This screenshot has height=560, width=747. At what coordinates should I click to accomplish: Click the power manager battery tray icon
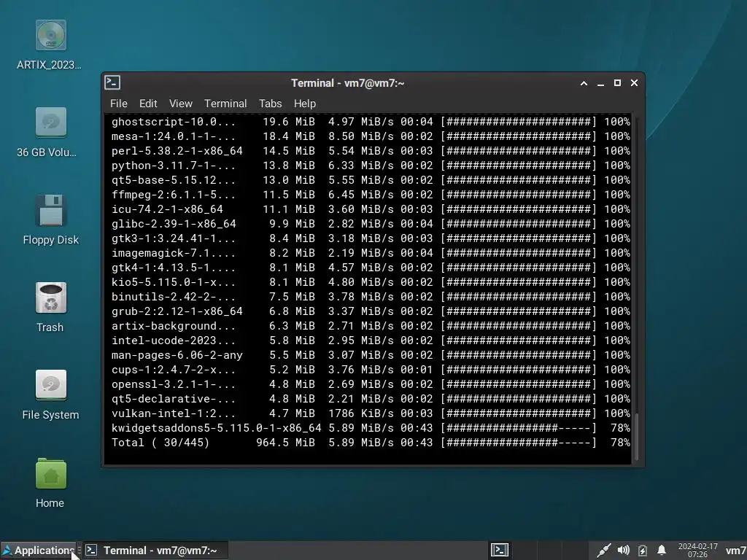[642, 551]
